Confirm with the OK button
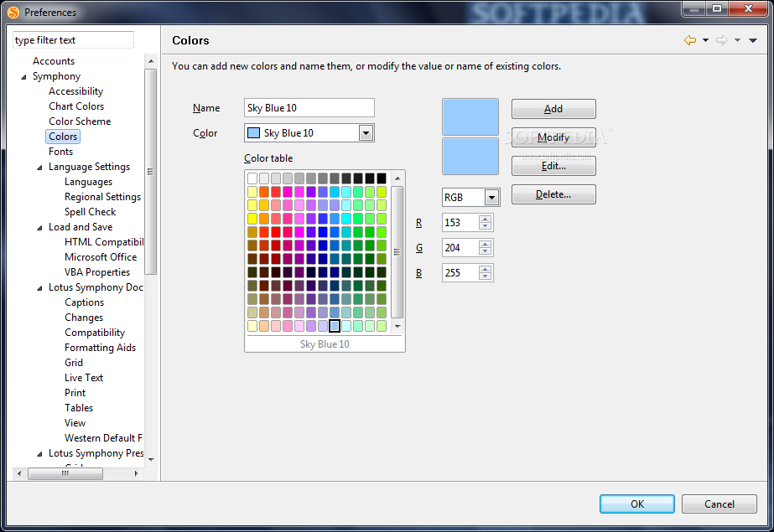 click(636, 504)
